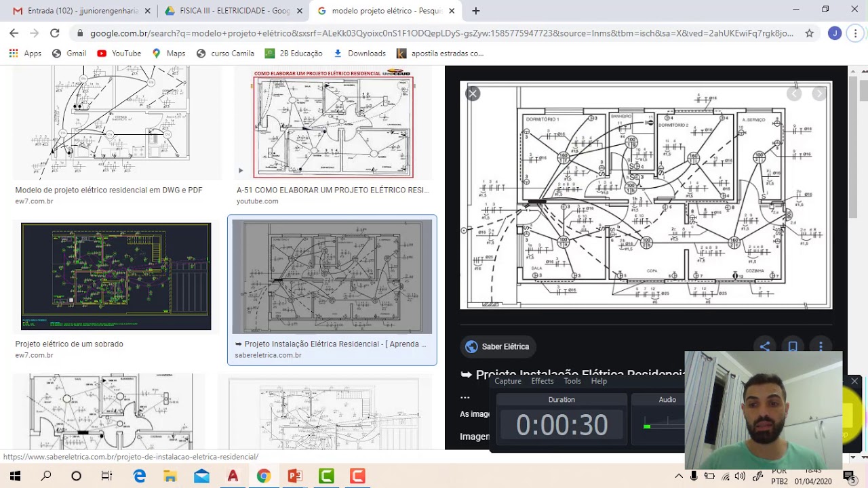Open the Apps shortcut in bookmarks bar
This screenshot has height=488, width=868.
click(x=24, y=54)
